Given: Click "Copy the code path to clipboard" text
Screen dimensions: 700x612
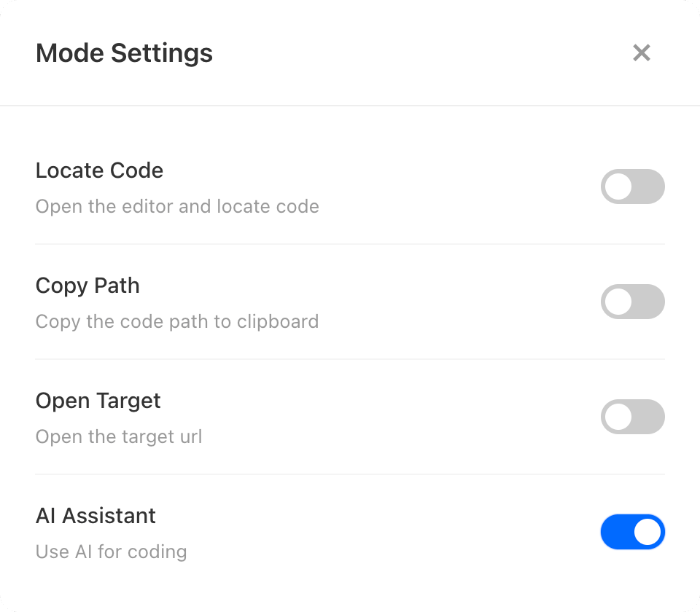Looking at the screenshot, I should (177, 322).
